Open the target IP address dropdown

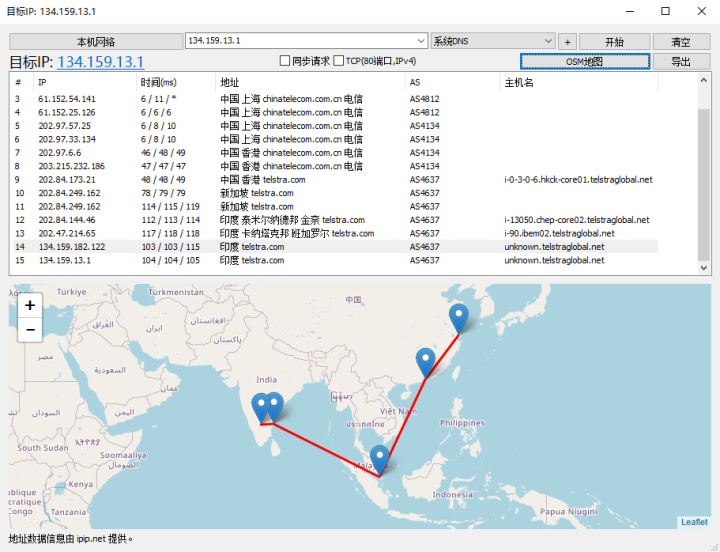[x=423, y=41]
